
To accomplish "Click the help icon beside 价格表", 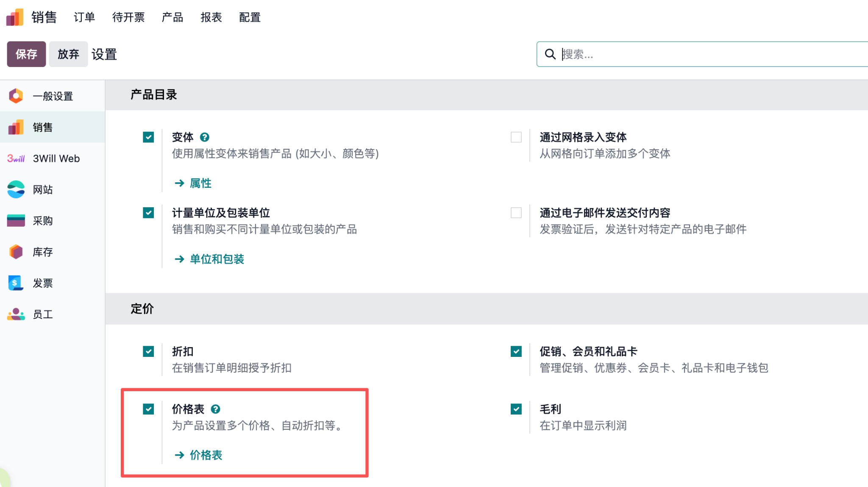I will tap(216, 409).
